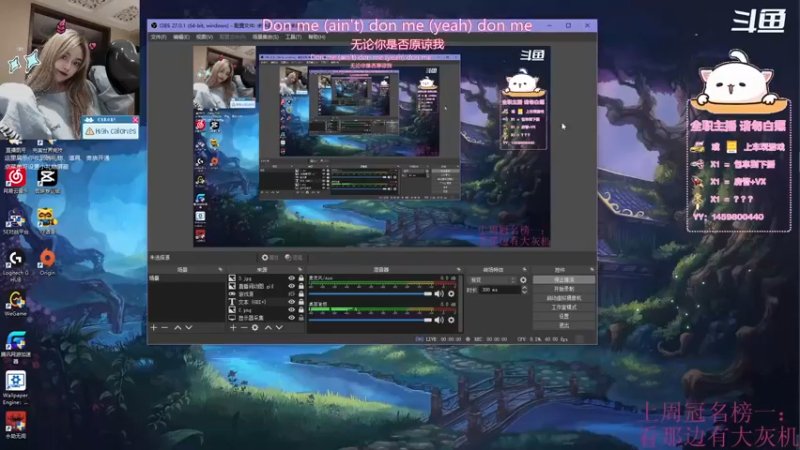Toggle lock on 文本 (GDI+) source
This screenshot has height=450, width=800.
[x=301, y=302]
